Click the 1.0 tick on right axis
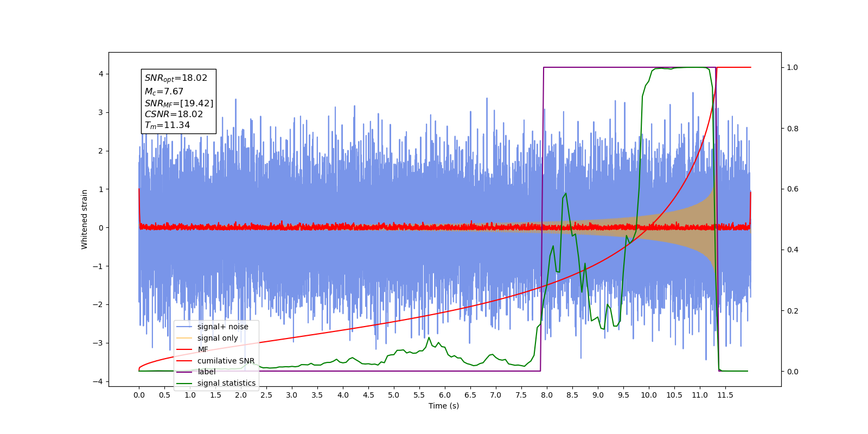Image resolution: width=868 pixels, height=434 pixels. pyautogui.click(x=793, y=67)
